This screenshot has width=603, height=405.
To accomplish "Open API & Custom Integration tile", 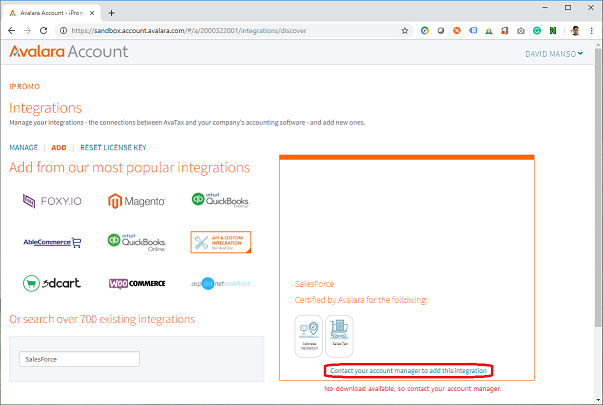I will tap(221, 242).
